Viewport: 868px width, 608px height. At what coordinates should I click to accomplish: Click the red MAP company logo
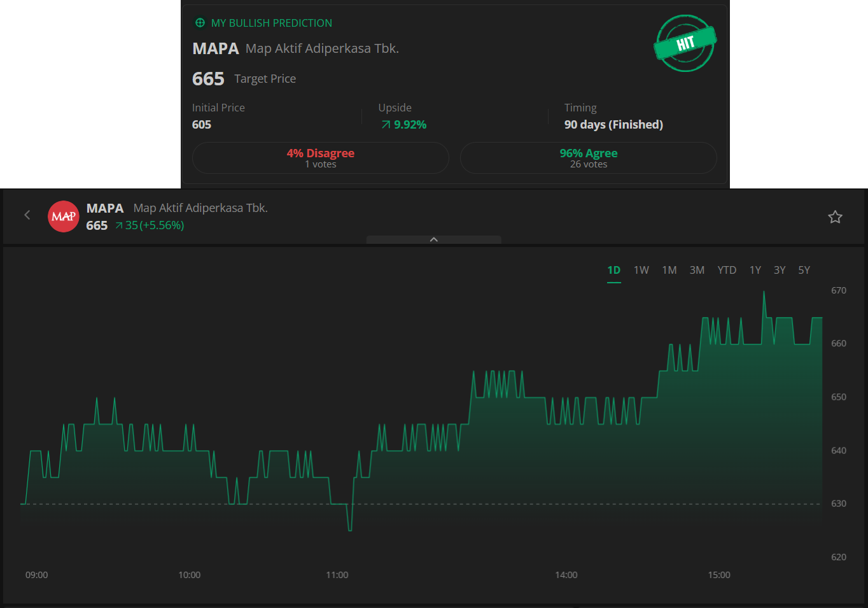click(x=64, y=216)
